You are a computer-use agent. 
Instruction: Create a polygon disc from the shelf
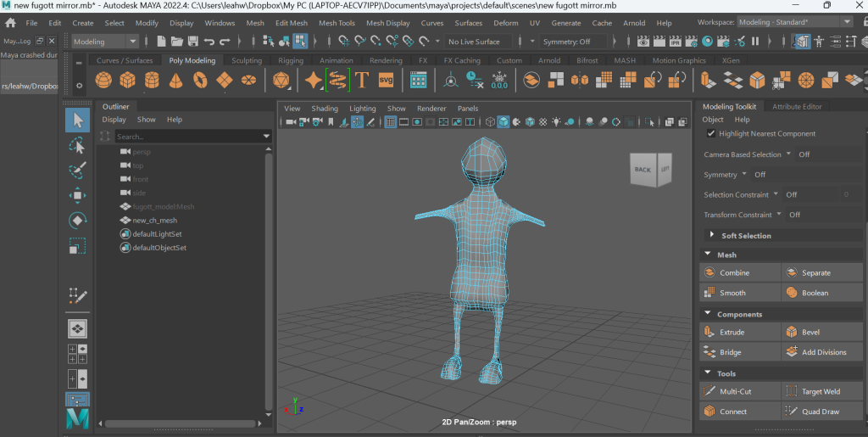tap(248, 81)
